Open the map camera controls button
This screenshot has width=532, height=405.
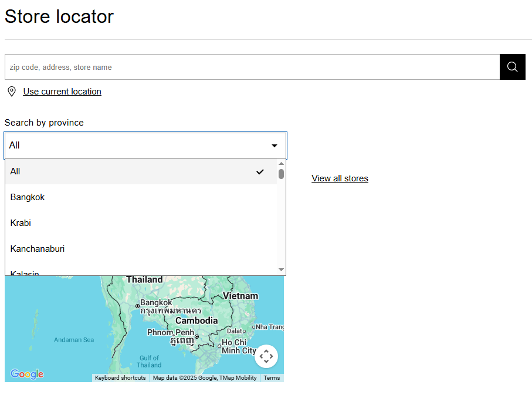(x=266, y=356)
